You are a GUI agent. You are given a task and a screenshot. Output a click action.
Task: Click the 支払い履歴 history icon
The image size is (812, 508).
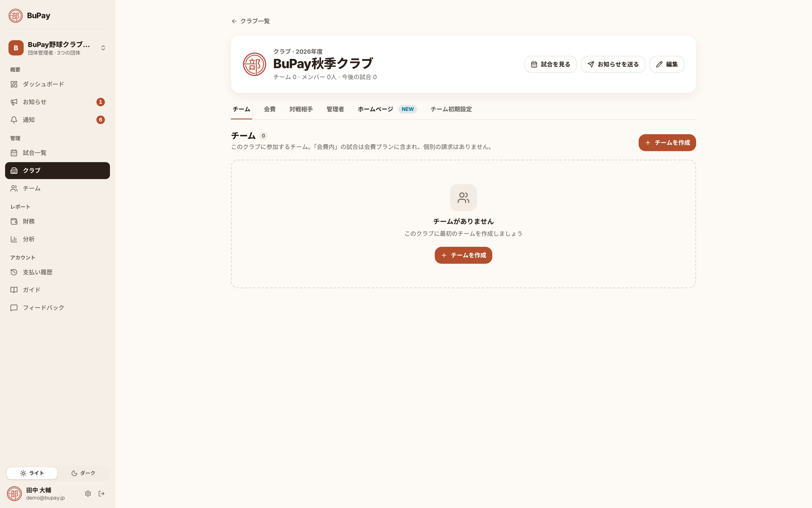14,272
